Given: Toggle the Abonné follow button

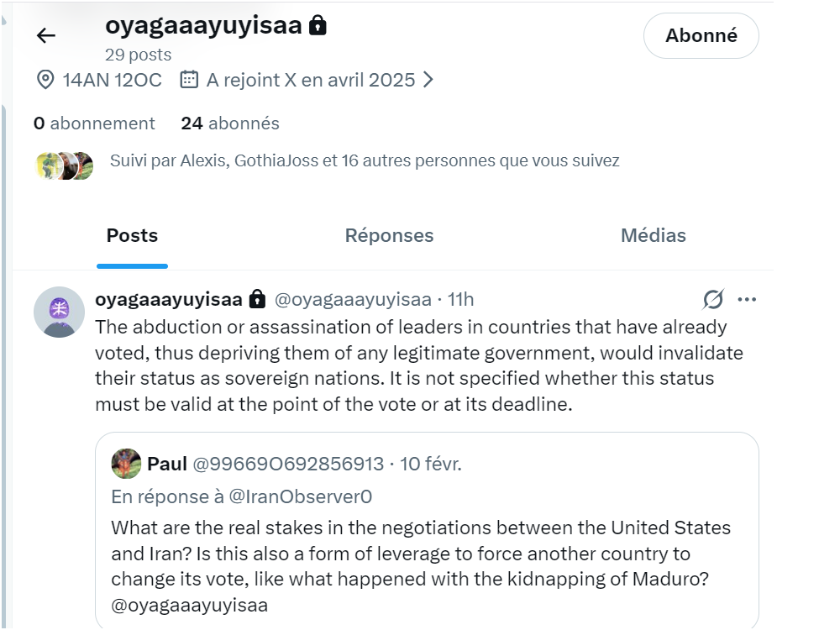Looking at the screenshot, I should (x=701, y=35).
